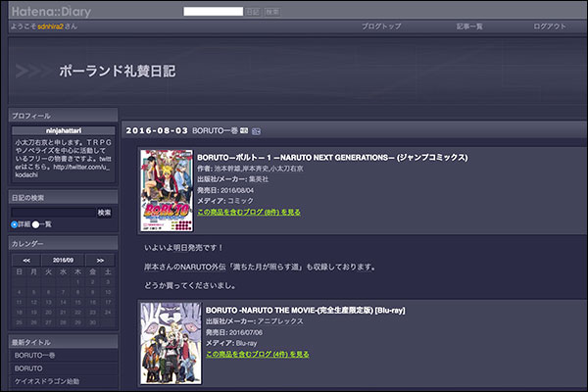Screen dimensions: 588x392
Task: Focus the header search text box
Action: coord(213,12)
